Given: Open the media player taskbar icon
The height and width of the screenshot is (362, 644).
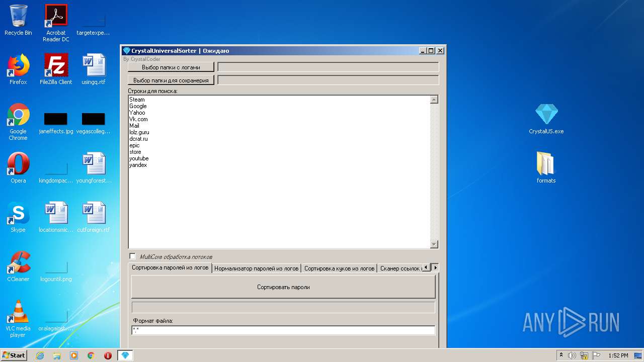Looking at the screenshot, I should (74, 355).
